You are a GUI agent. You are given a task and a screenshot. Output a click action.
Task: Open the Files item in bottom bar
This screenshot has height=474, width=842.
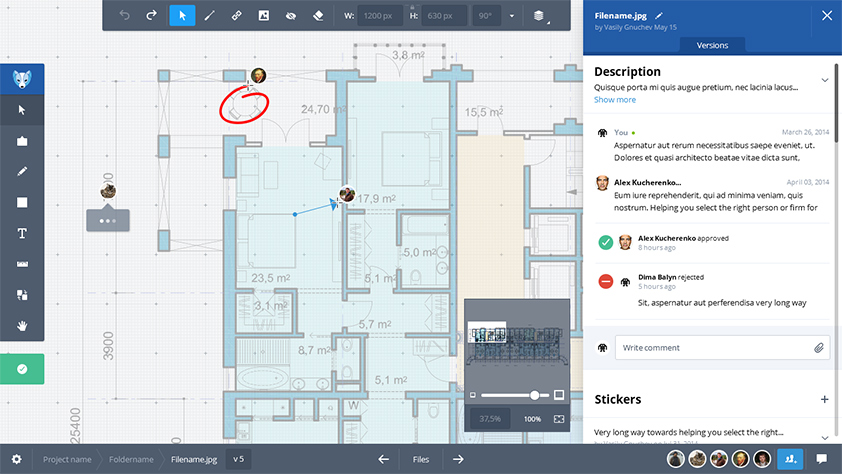[421, 459]
